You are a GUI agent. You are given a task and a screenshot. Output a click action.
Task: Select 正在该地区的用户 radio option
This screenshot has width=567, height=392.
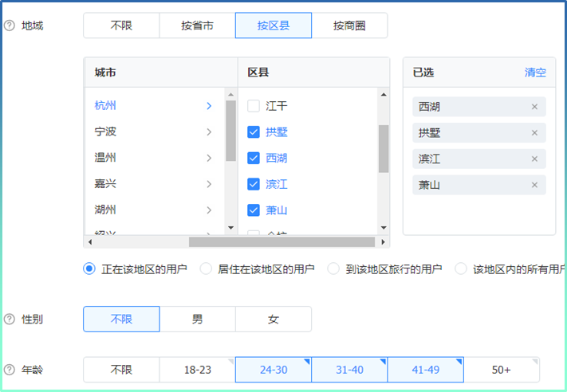click(89, 269)
